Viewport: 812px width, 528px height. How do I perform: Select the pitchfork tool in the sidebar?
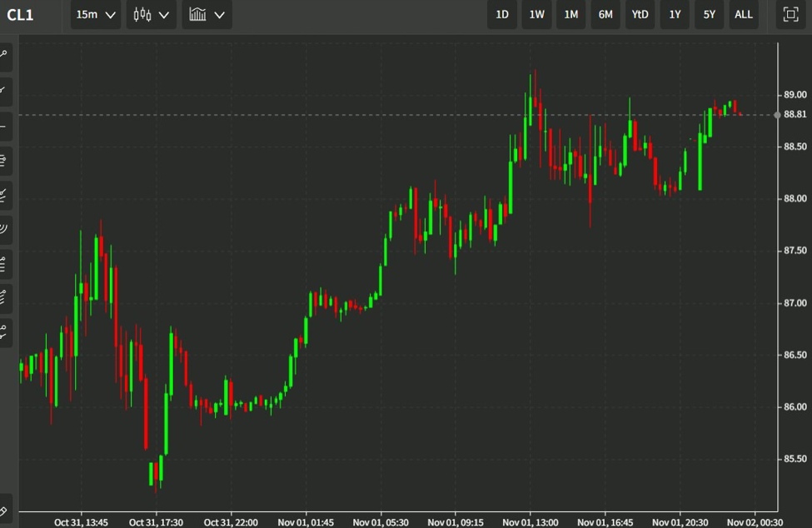click(7, 196)
